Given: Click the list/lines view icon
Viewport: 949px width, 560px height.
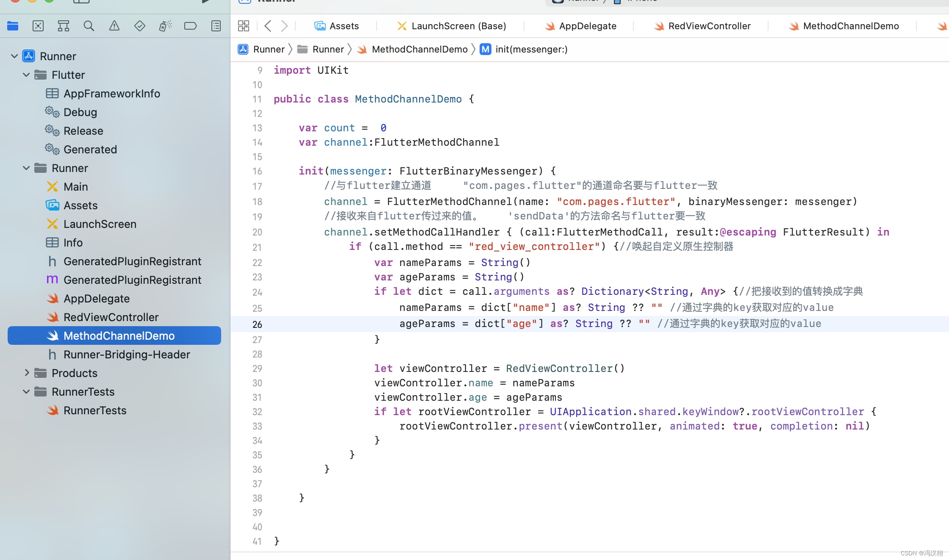Looking at the screenshot, I should (x=215, y=25).
